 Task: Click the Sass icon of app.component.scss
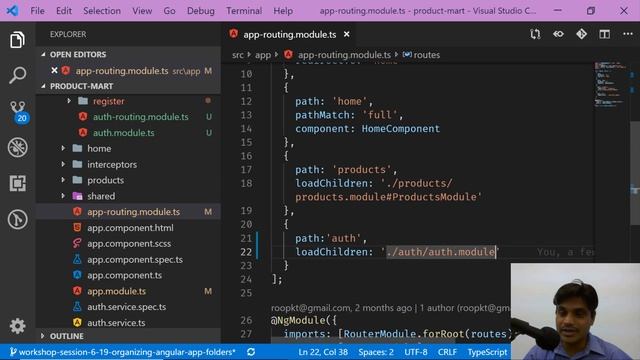coord(77,243)
